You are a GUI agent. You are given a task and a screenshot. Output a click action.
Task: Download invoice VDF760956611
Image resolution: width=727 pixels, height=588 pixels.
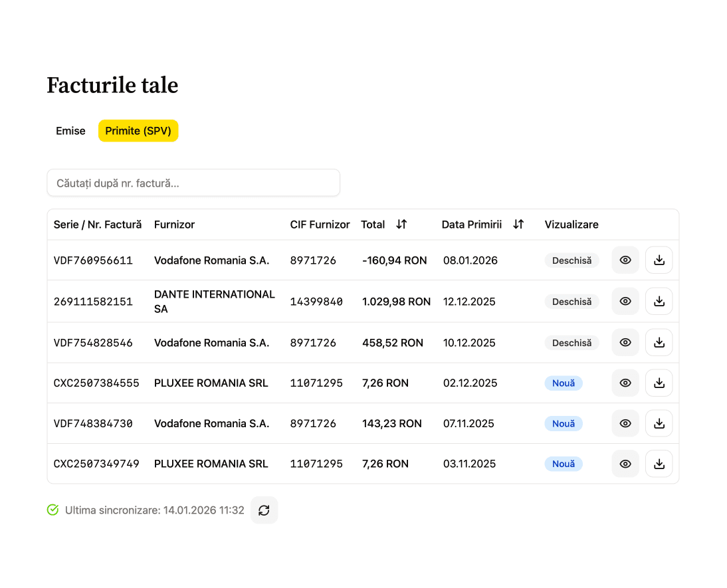point(659,260)
